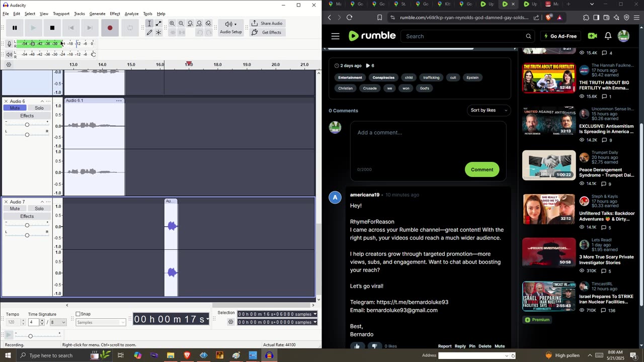Click the Share Audio button
This screenshot has width=644, height=362.
[x=267, y=24]
